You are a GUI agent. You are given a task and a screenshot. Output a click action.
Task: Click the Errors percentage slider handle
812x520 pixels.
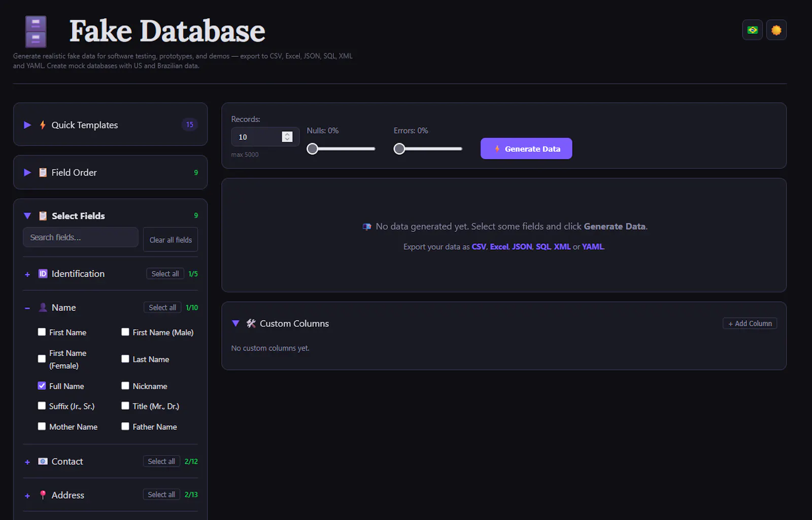(399, 149)
